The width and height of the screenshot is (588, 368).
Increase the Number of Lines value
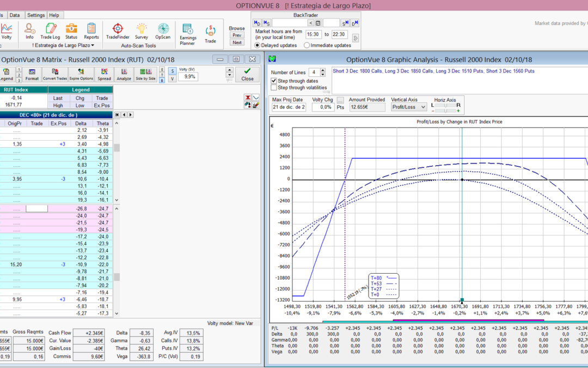pyautogui.click(x=323, y=70)
